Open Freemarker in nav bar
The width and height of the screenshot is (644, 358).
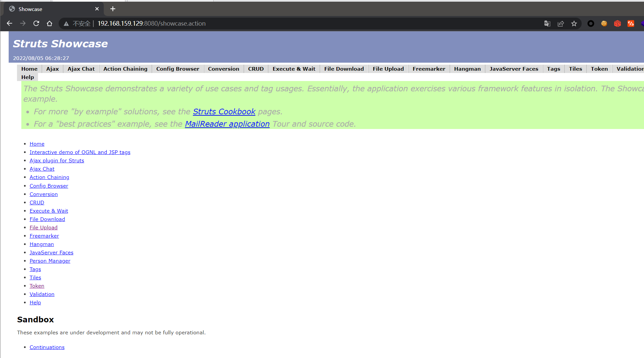point(429,69)
